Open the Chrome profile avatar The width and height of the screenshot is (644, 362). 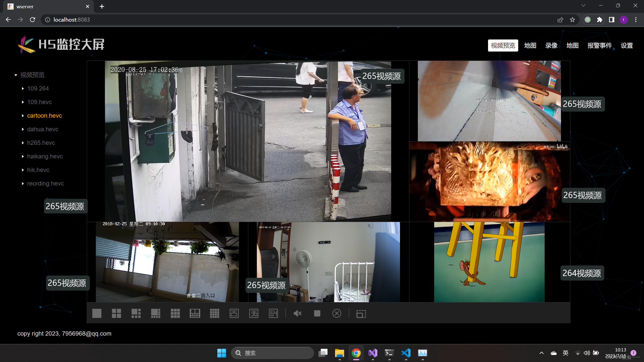point(624,20)
